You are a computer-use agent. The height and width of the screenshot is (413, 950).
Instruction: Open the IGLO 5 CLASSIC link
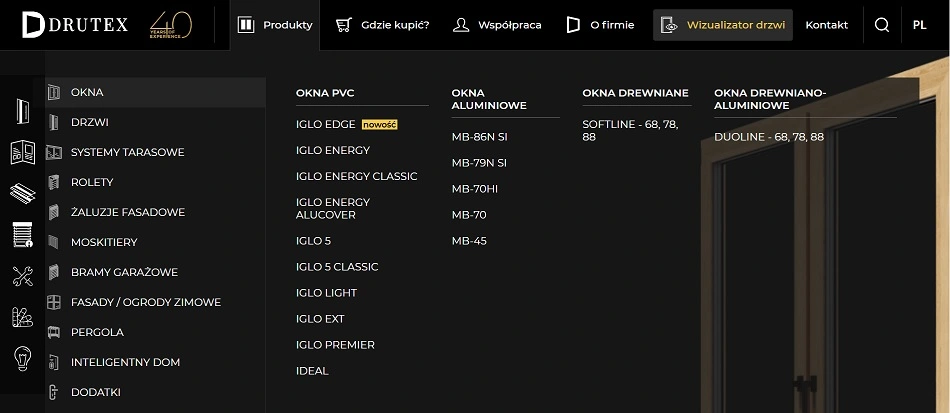click(337, 267)
